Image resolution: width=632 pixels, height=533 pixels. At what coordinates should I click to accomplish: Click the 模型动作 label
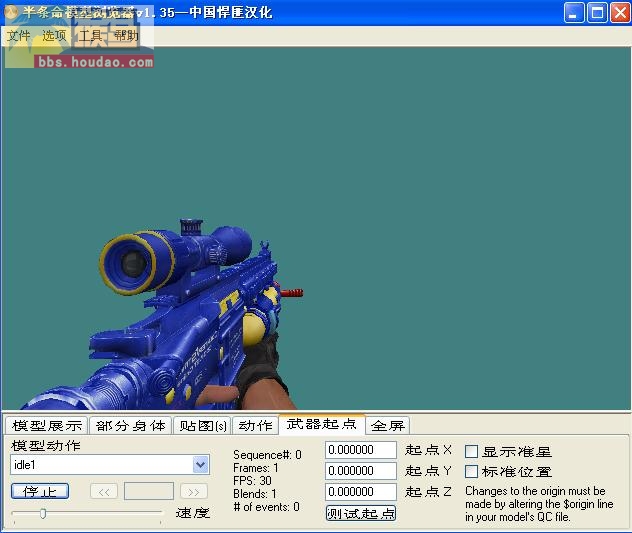46,446
